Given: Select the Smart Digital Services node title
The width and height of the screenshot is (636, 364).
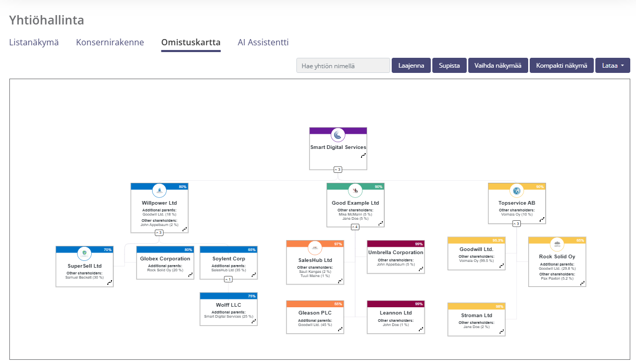Looking at the screenshot, I should point(338,147).
